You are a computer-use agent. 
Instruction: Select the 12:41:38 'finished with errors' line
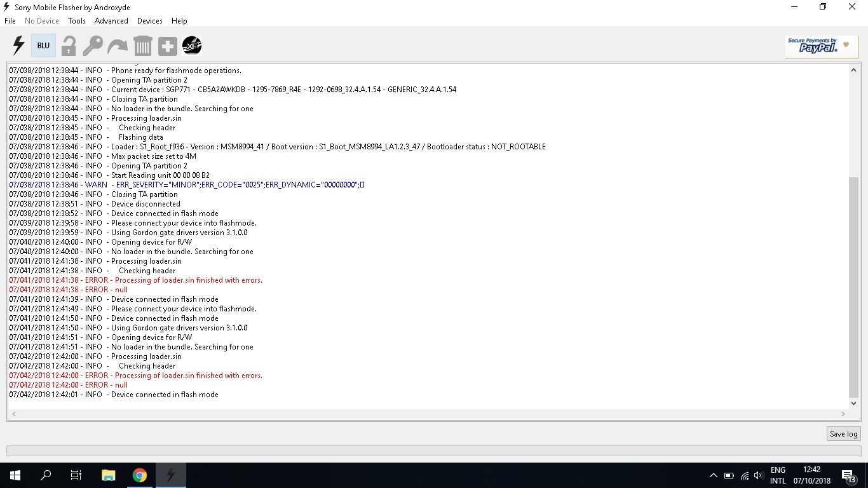(135, 280)
